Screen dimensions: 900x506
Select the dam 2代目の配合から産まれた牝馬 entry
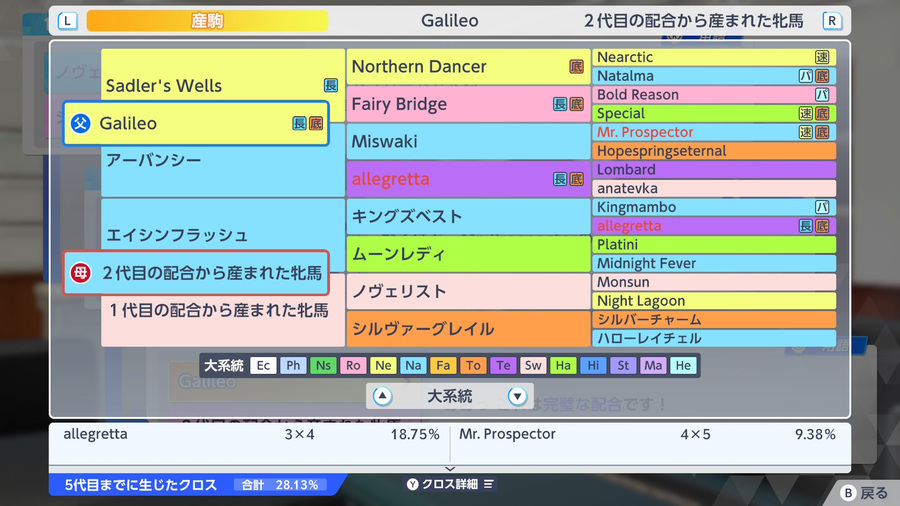[196, 273]
